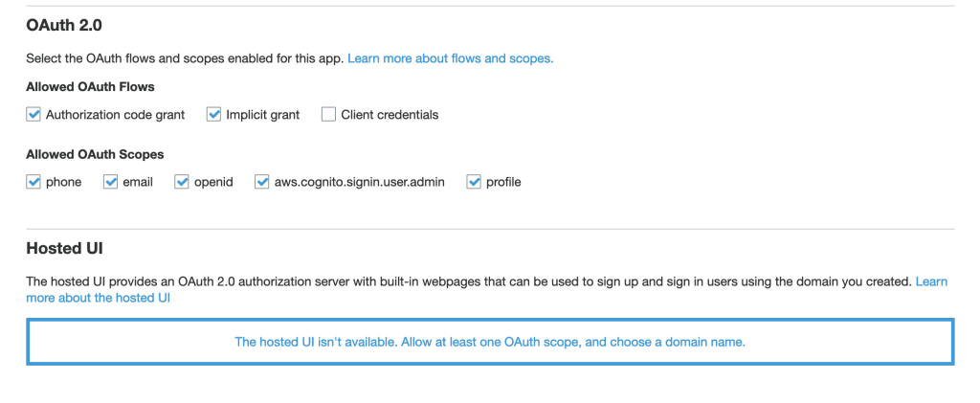
Task: Click the 'Allowed OAuth Scopes' label
Action: pyautogui.click(x=95, y=154)
